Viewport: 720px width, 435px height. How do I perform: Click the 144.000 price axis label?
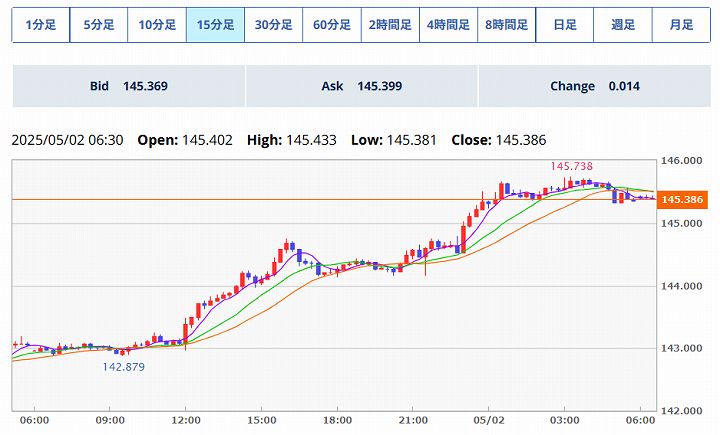[x=681, y=286]
